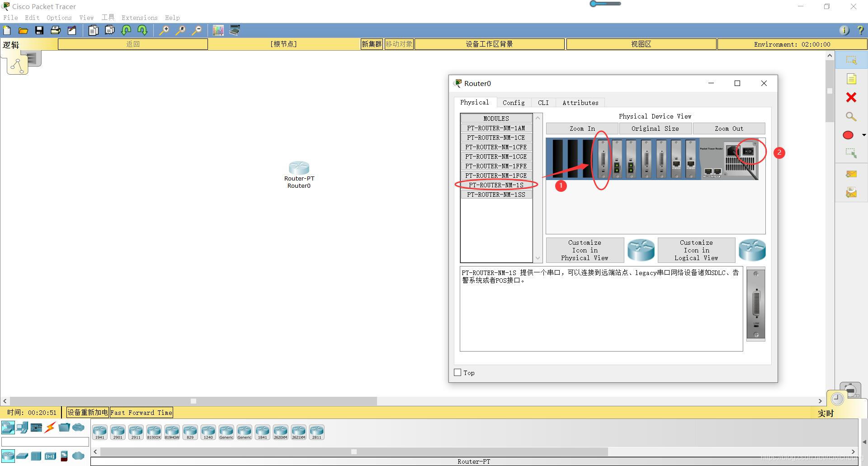Select the Add Simple PDU envelope tool

[x=851, y=174]
